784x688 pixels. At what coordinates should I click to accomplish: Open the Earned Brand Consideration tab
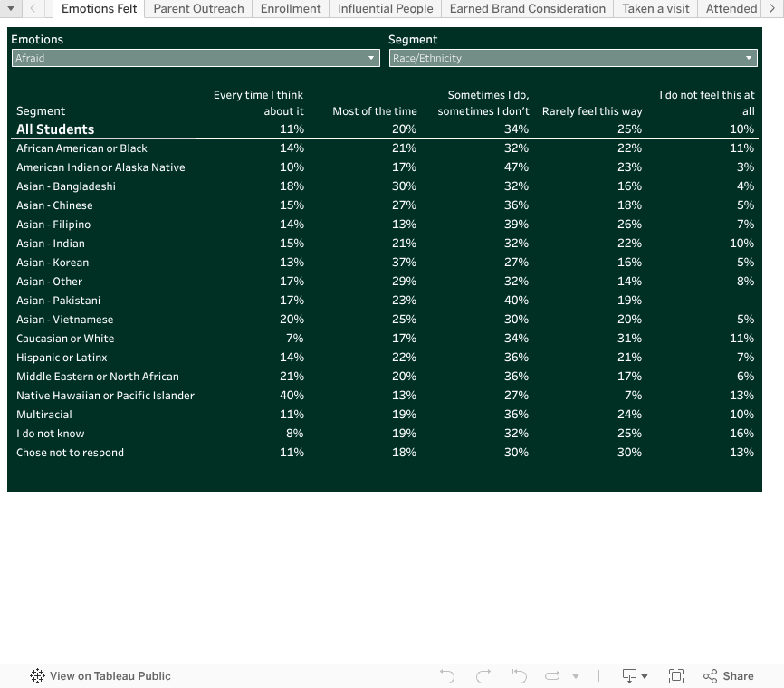(x=527, y=9)
